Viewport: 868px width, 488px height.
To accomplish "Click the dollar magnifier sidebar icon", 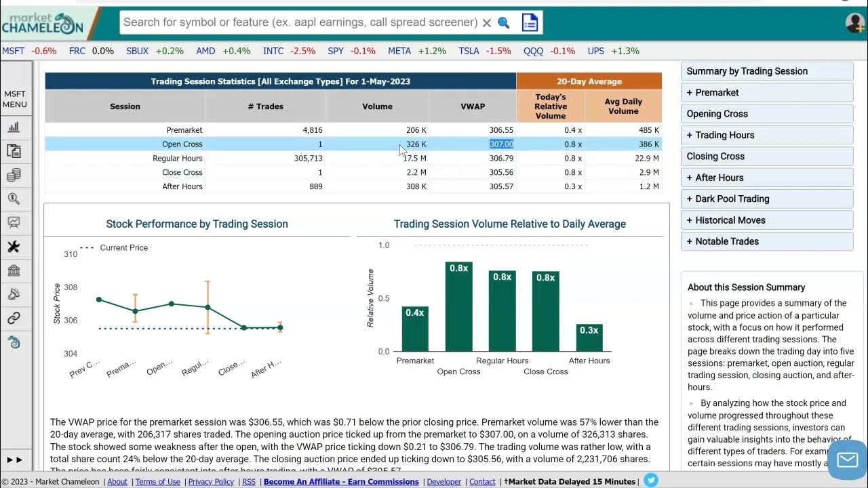I will (14, 199).
